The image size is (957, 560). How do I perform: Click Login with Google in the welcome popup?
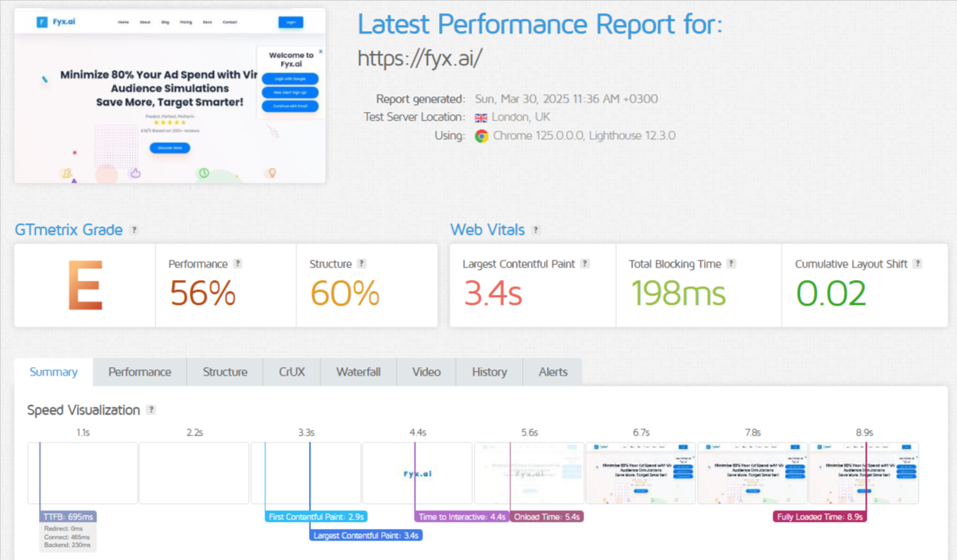point(291,79)
